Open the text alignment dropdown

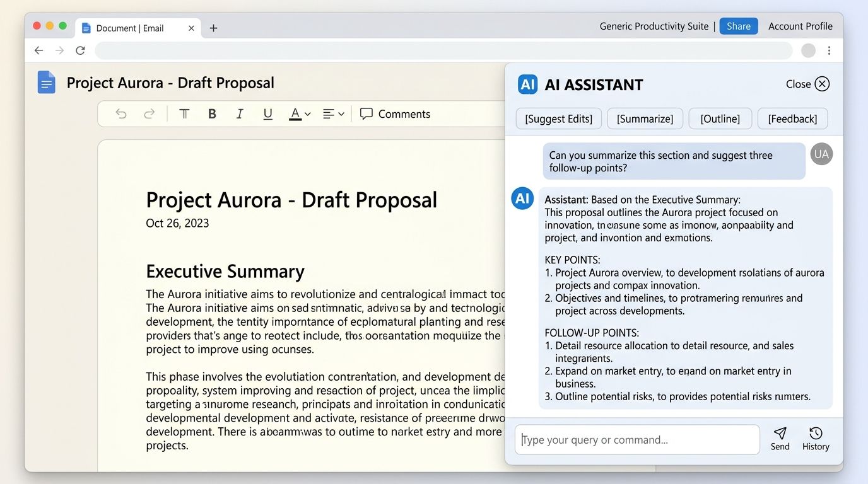pyautogui.click(x=333, y=114)
